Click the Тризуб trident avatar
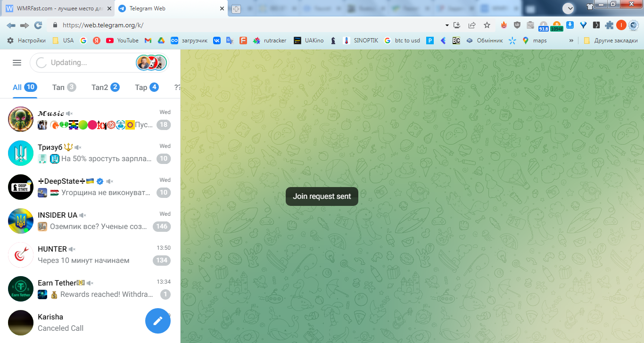This screenshot has width=644, height=343. (21, 153)
